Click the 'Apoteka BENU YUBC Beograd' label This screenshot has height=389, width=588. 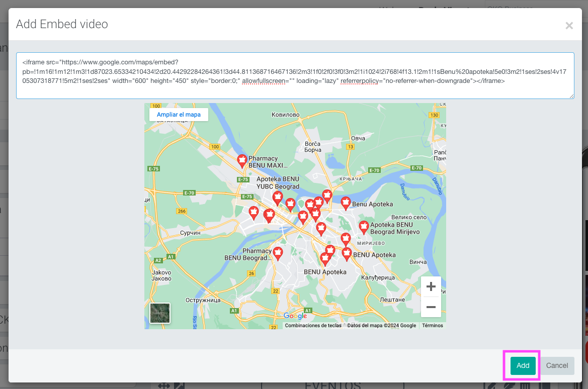[x=278, y=182]
